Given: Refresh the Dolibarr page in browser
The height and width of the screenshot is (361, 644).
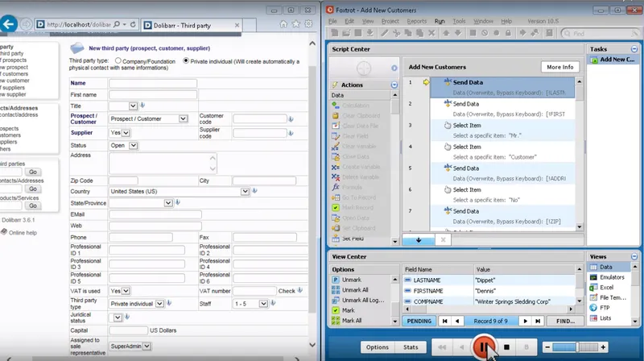Looking at the screenshot, I should [133, 25].
